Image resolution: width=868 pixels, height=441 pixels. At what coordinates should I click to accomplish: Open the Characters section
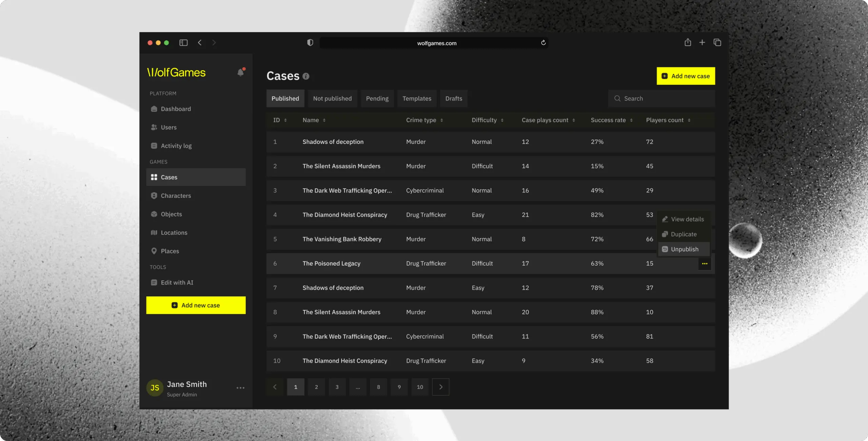(176, 195)
